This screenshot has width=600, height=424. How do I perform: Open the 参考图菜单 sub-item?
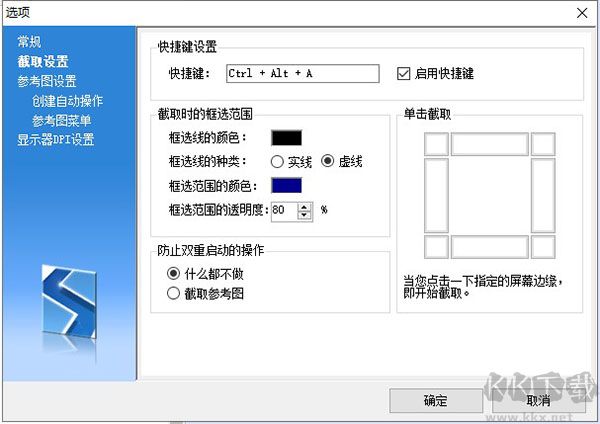click(x=62, y=121)
